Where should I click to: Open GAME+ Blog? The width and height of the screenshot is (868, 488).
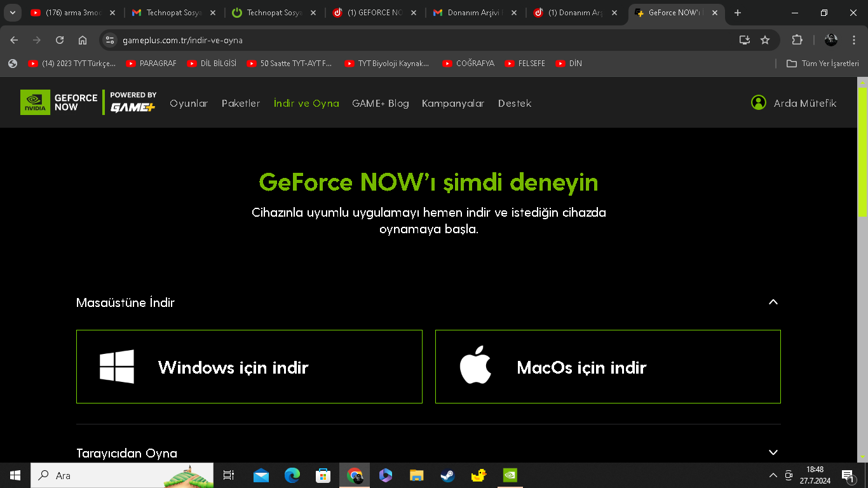[x=381, y=103]
